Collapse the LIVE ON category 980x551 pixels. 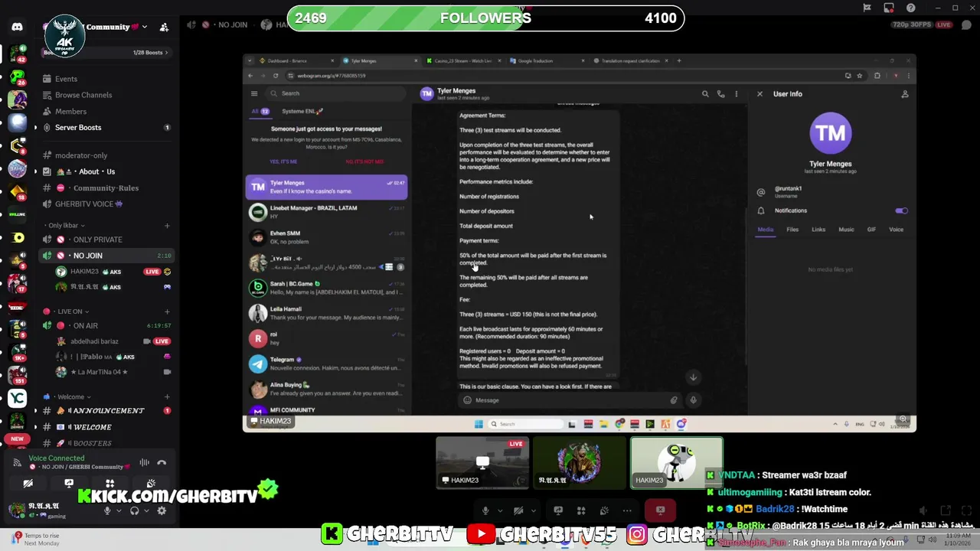[66, 311]
